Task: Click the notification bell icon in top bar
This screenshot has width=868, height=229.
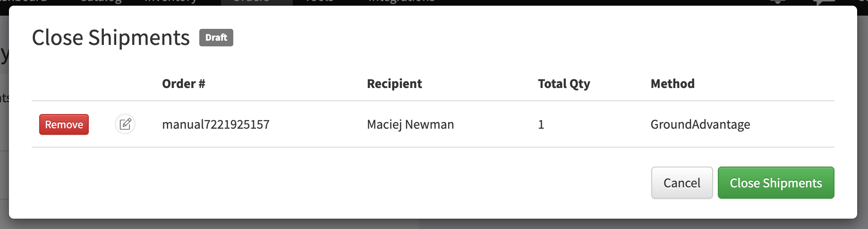Action: point(777,1)
